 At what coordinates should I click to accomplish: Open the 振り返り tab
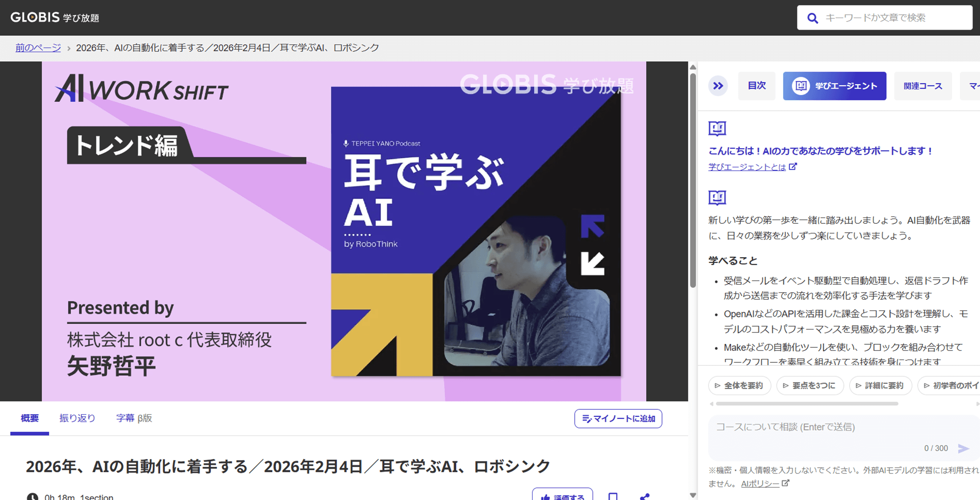[77, 418]
